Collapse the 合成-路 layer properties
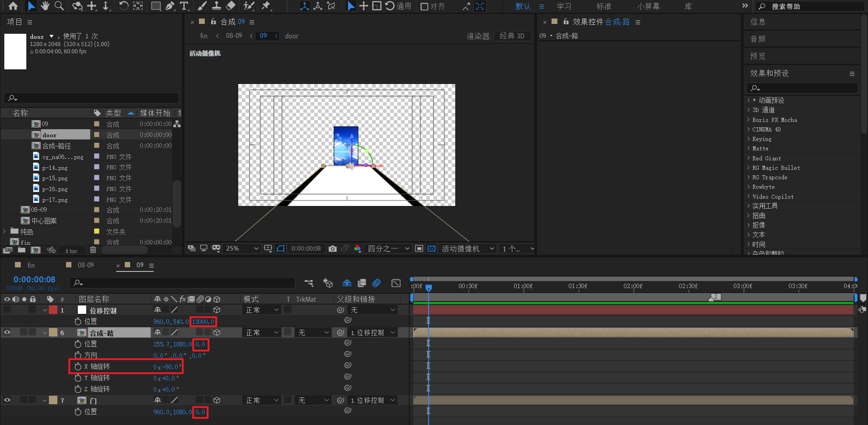868x425 pixels. (x=45, y=333)
